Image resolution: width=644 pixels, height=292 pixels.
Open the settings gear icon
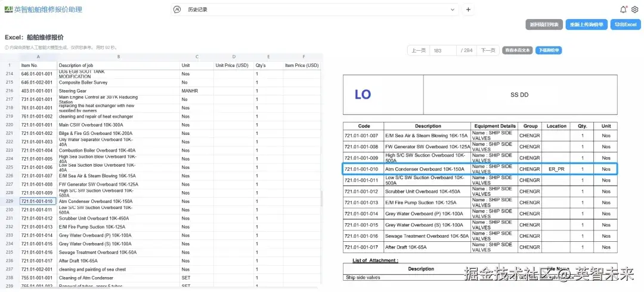pos(635,10)
